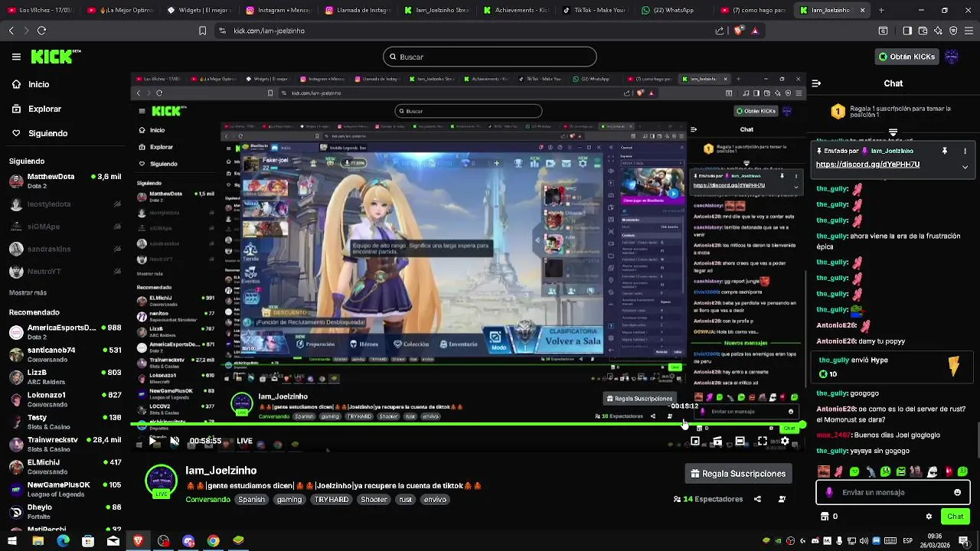The width and height of the screenshot is (980, 551).
Task: Expand Mostrar más in following list
Action: click(x=28, y=292)
